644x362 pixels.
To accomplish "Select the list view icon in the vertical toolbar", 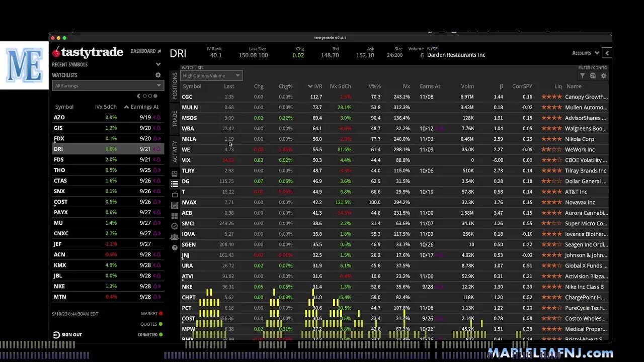I will point(175,184).
